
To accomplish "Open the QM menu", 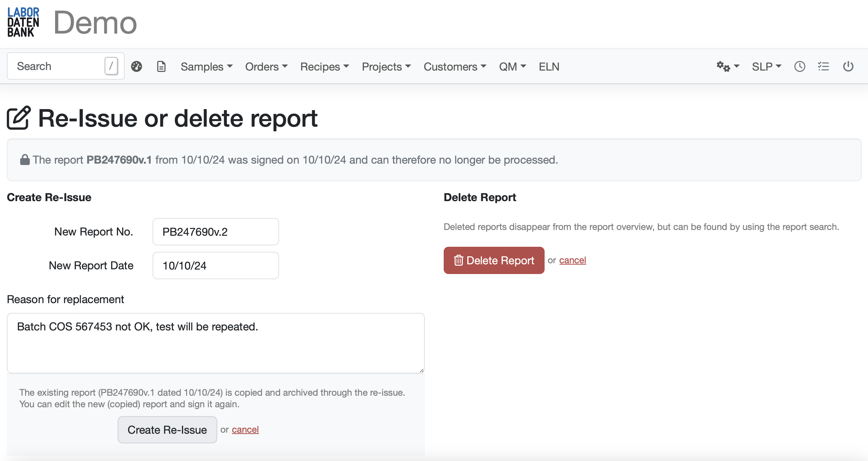I will click(512, 67).
